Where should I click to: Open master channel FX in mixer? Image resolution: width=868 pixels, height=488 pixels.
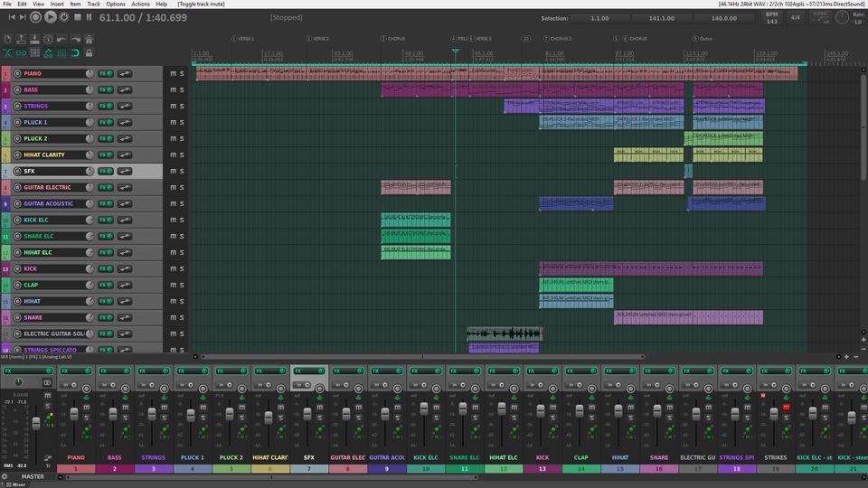(26, 371)
